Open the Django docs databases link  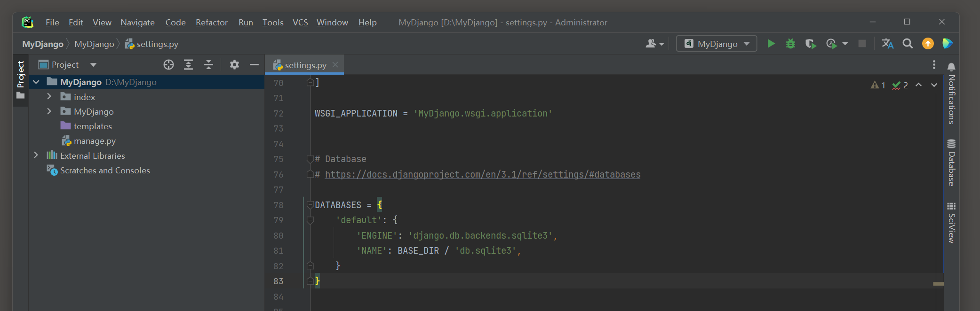483,174
